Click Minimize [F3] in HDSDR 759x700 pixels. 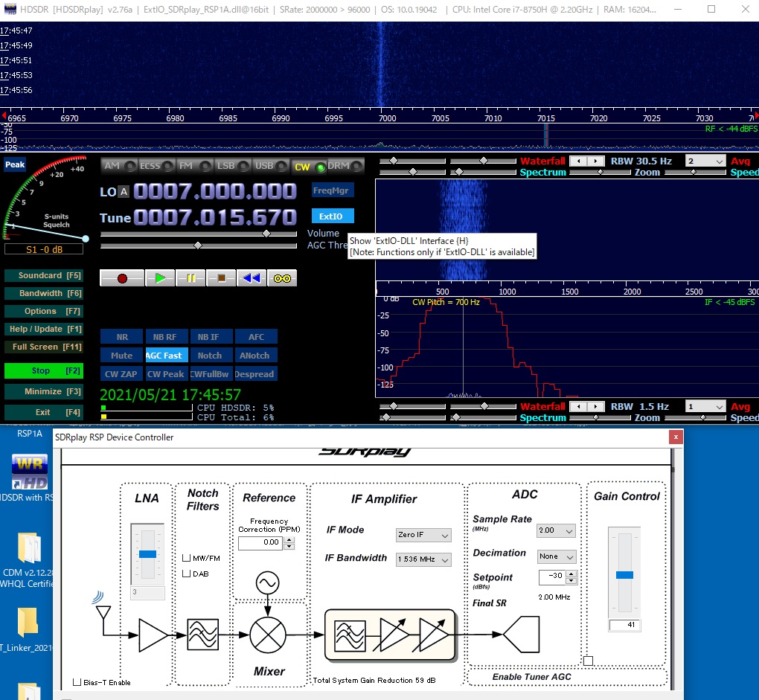point(44,391)
